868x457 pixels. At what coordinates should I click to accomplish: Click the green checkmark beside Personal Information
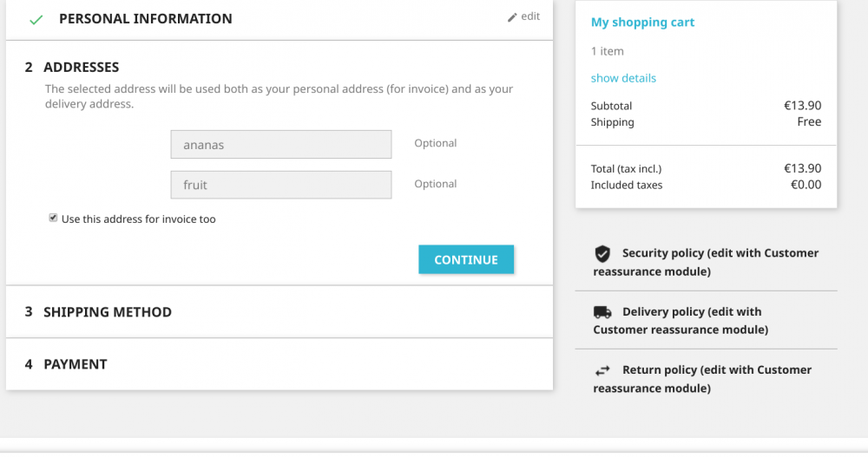tap(36, 19)
